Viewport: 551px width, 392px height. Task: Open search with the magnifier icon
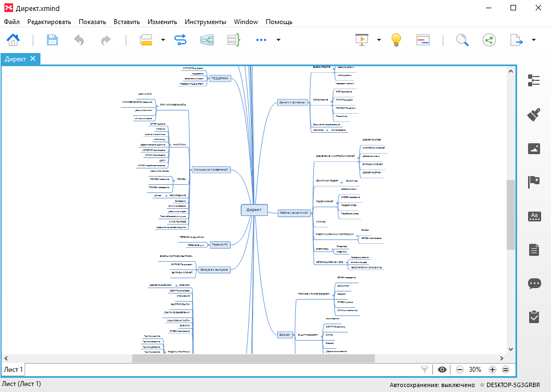[x=462, y=40]
